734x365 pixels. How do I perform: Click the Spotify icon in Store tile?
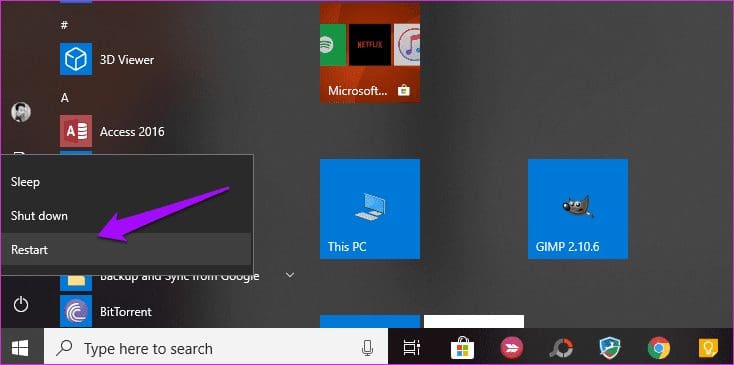point(333,45)
